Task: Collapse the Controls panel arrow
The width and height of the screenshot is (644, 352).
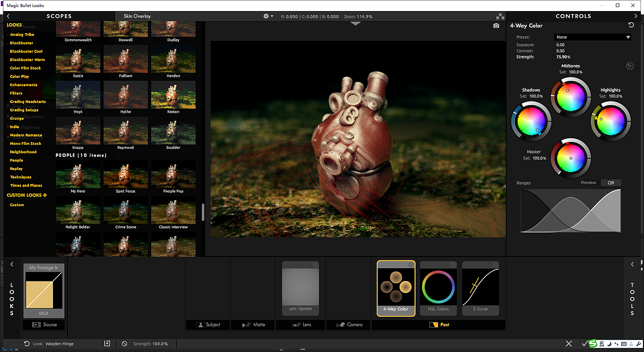Action: [x=635, y=16]
